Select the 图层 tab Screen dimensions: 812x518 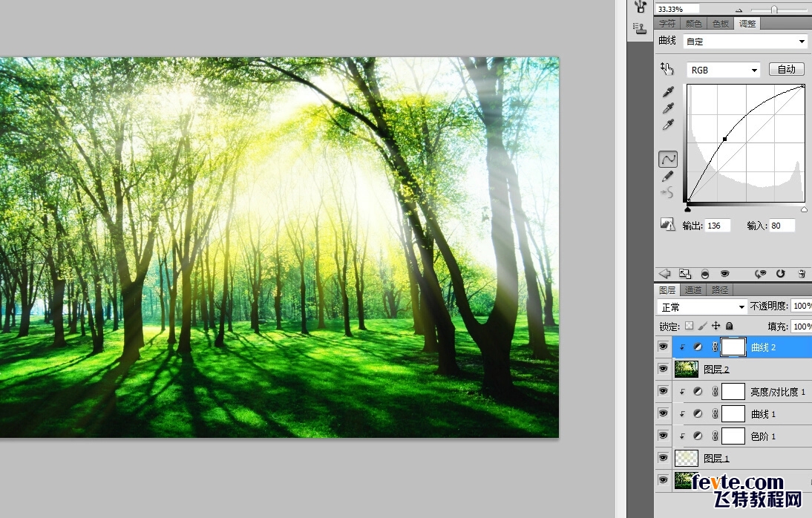667,290
